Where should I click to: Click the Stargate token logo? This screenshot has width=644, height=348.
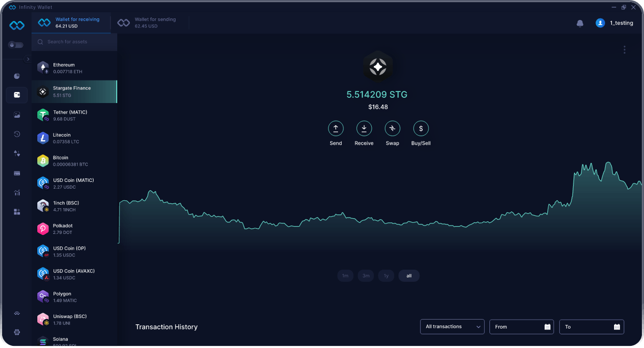(377, 67)
